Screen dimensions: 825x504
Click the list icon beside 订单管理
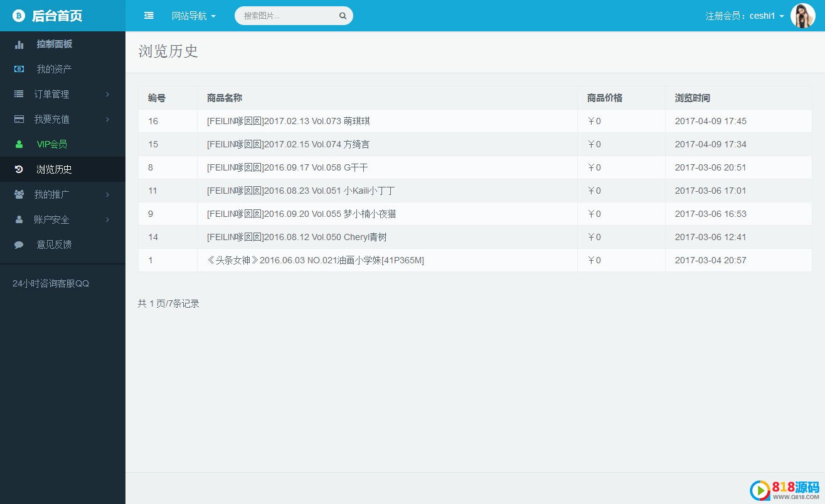click(19, 94)
